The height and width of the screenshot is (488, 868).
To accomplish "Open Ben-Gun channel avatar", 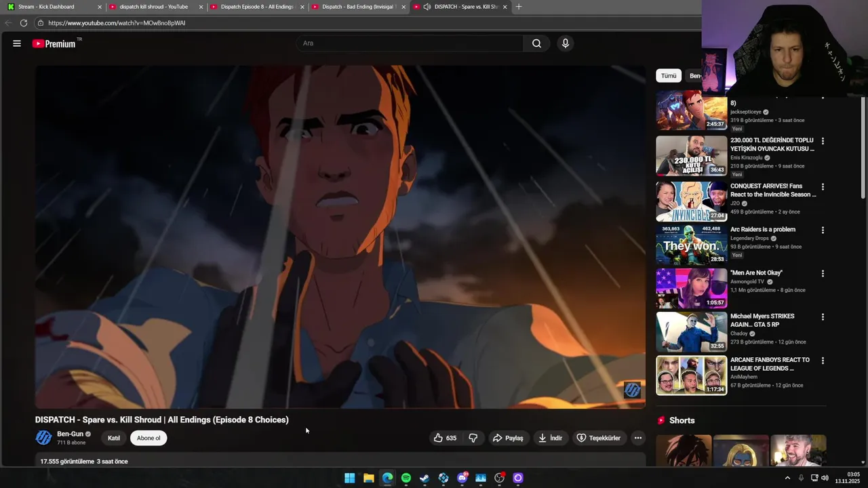I will 43,438.
